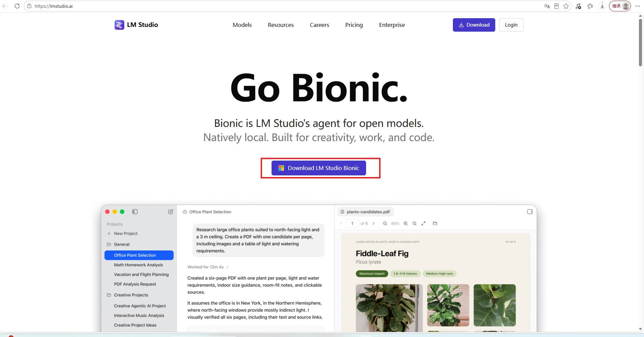Open Vacation and Flight Planning chat
Screen dimensions: 644x337
coord(141,275)
